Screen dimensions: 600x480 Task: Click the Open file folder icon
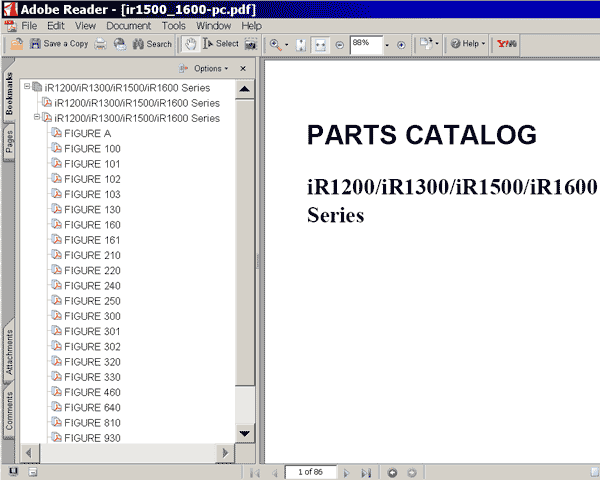point(16,44)
